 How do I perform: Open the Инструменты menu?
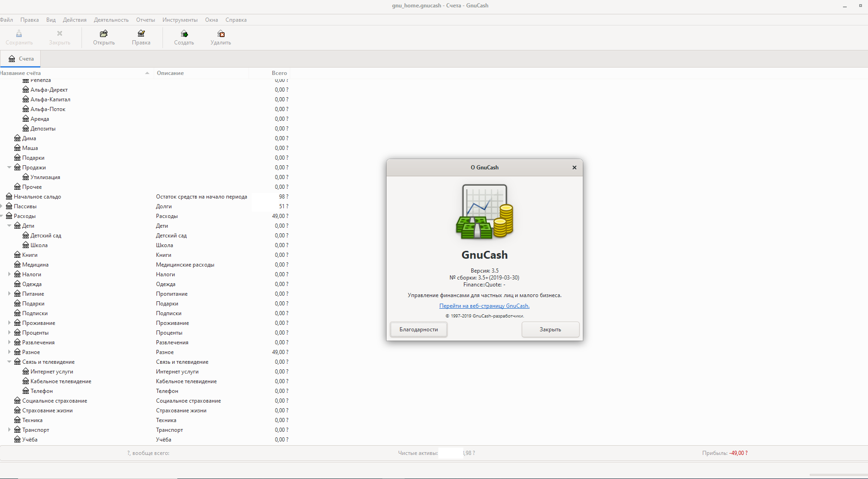[180, 20]
